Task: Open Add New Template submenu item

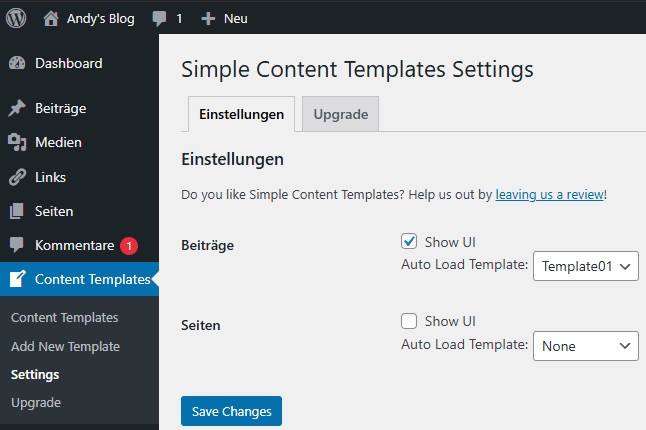Action: (65, 347)
